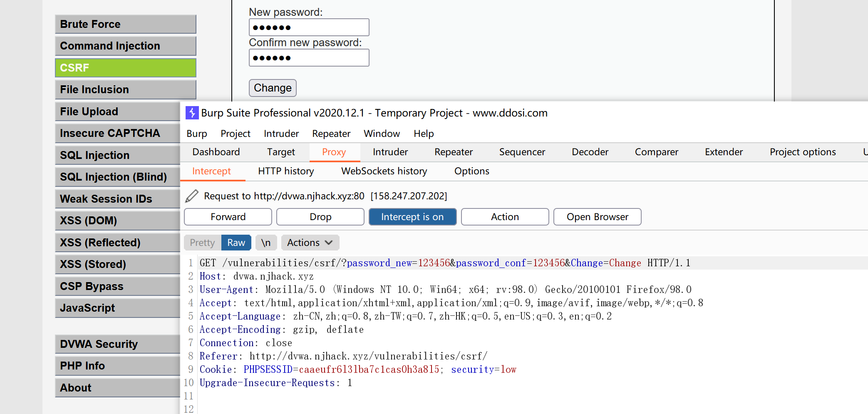Expand the Actions dropdown
This screenshot has height=414, width=868.
click(x=310, y=243)
